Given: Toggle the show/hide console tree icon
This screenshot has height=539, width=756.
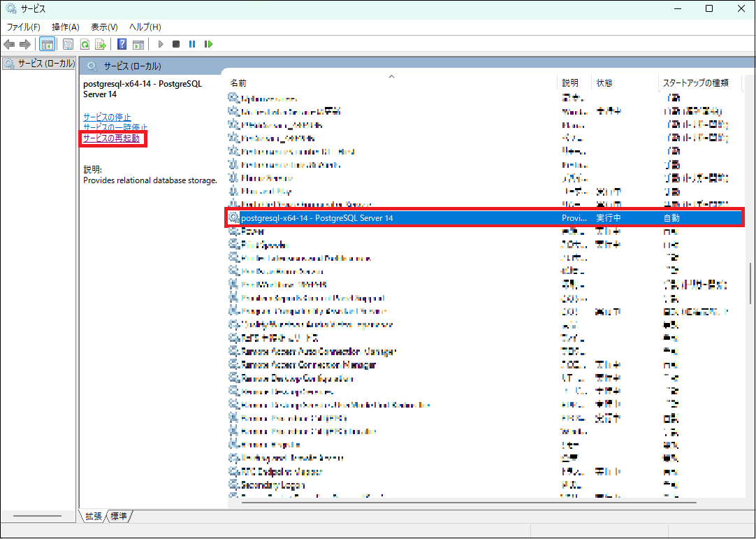Looking at the screenshot, I should (x=48, y=44).
